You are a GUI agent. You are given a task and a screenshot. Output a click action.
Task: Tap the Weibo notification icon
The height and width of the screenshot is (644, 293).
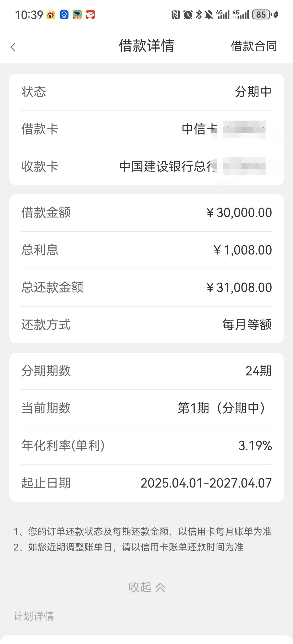51,15
